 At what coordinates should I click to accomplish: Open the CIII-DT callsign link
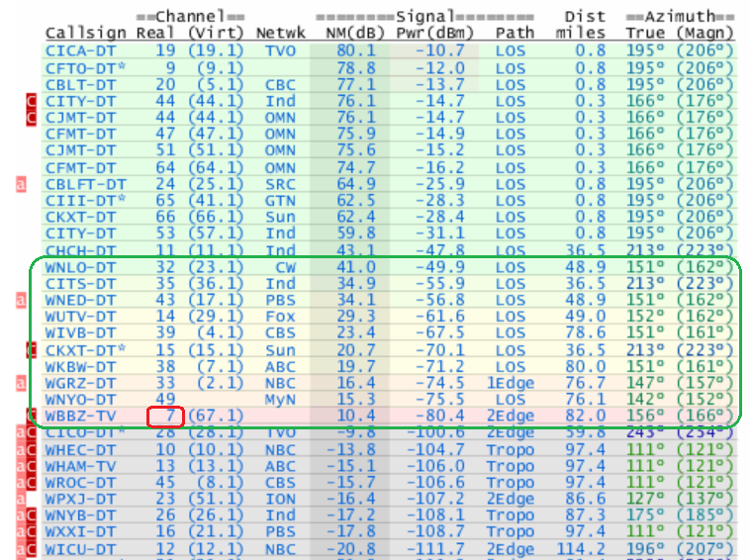coord(85,201)
